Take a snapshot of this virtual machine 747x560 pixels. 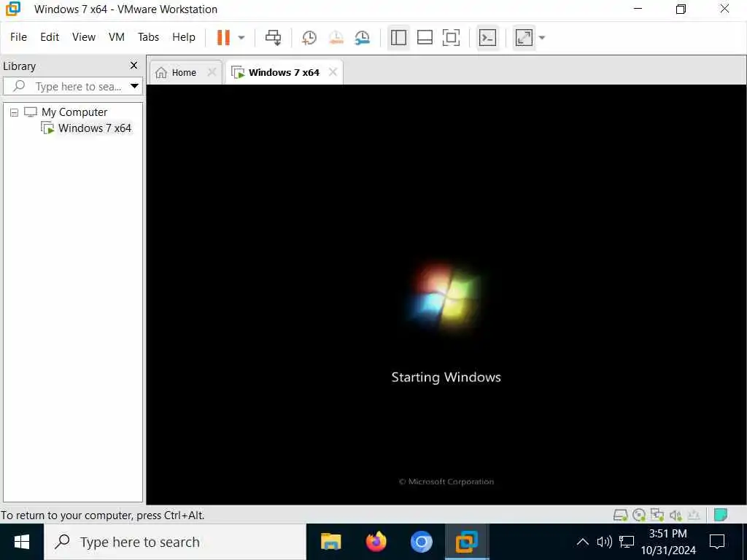[x=309, y=38]
